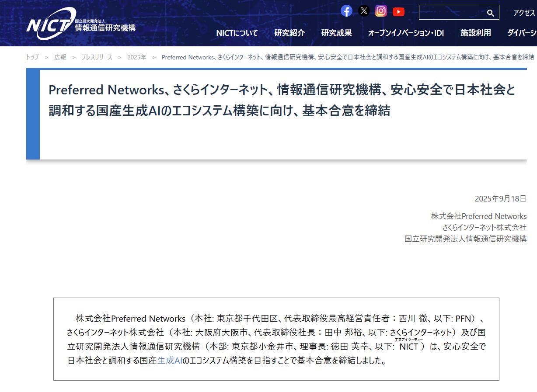The width and height of the screenshot is (537, 392).
Task: Go to 2025年 breadcrumb link
Action: [x=137, y=57]
